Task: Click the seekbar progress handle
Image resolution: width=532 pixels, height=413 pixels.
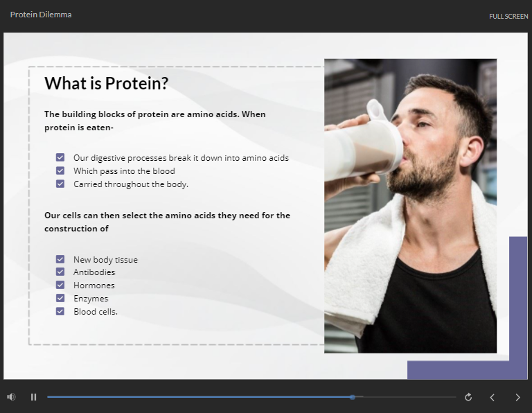Action: click(x=353, y=397)
